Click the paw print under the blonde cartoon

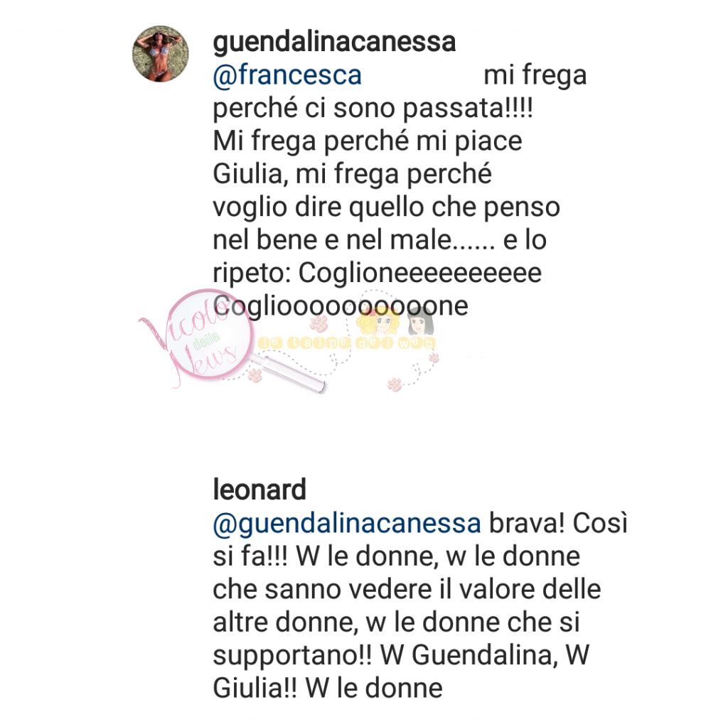394,384
